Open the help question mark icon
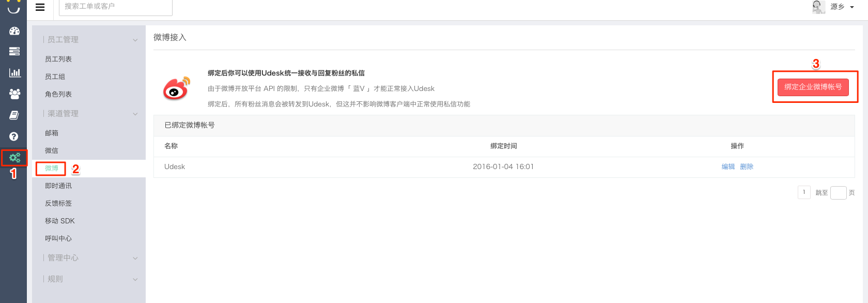This screenshot has width=868, height=303. pyautogui.click(x=14, y=137)
